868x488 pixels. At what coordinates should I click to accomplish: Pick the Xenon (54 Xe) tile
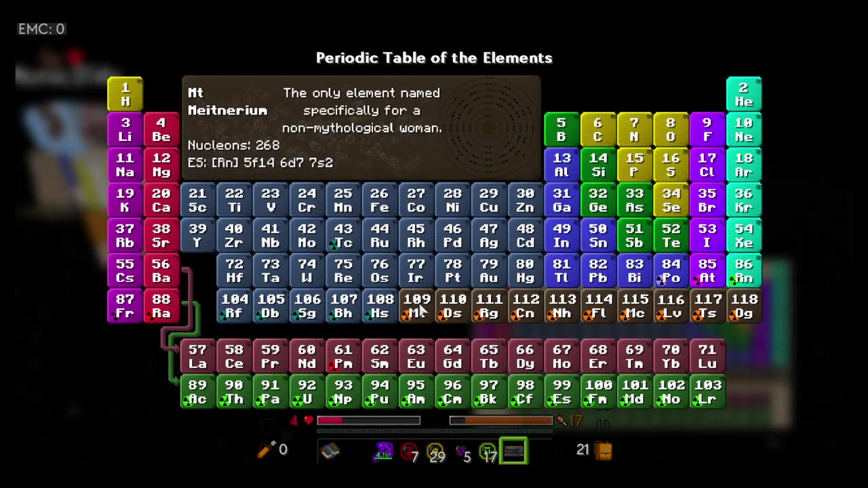(744, 235)
